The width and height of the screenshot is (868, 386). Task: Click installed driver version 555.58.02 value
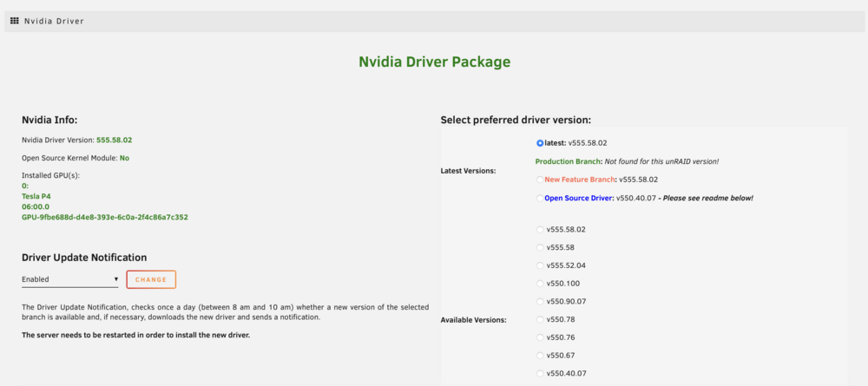(114, 140)
